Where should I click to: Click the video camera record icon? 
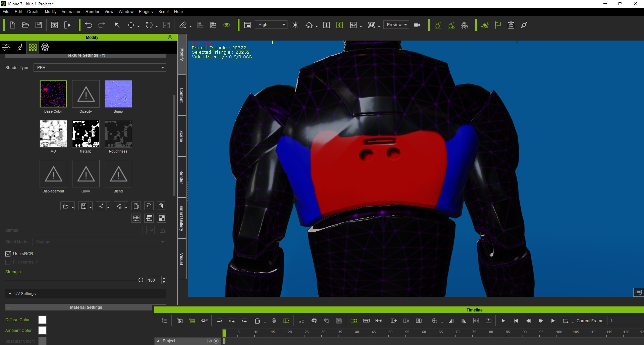pyautogui.click(x=417, y=25)
